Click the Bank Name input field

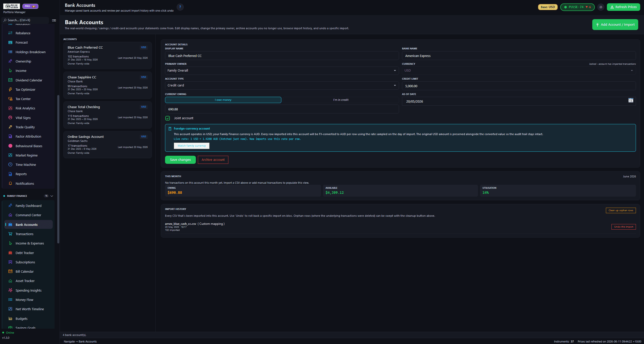click(x=519, y=56)
